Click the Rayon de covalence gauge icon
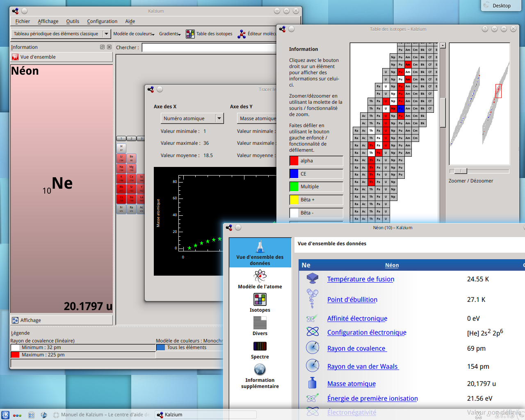Viewport: 525px width, 420px height. 313,348
